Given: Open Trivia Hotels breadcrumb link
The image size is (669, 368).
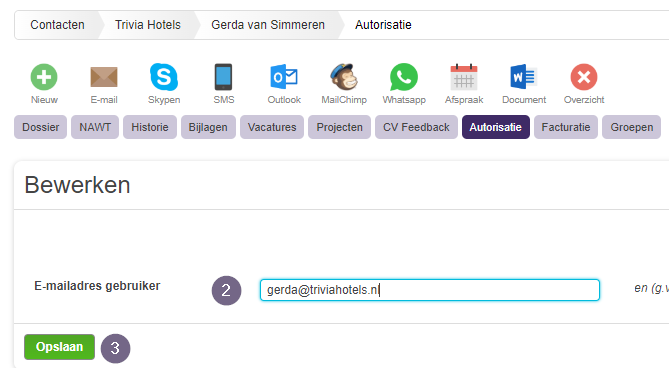Looking at the screenshot, I should coord(148,25).
